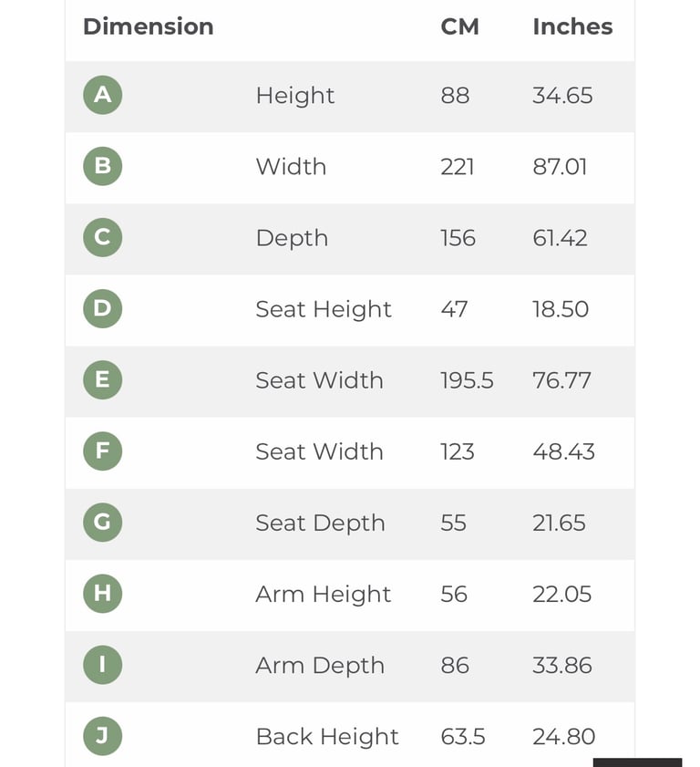Viewport: 700px width, 767px height.
Task: Click the green J dimension badge
Action: point(103,736)
